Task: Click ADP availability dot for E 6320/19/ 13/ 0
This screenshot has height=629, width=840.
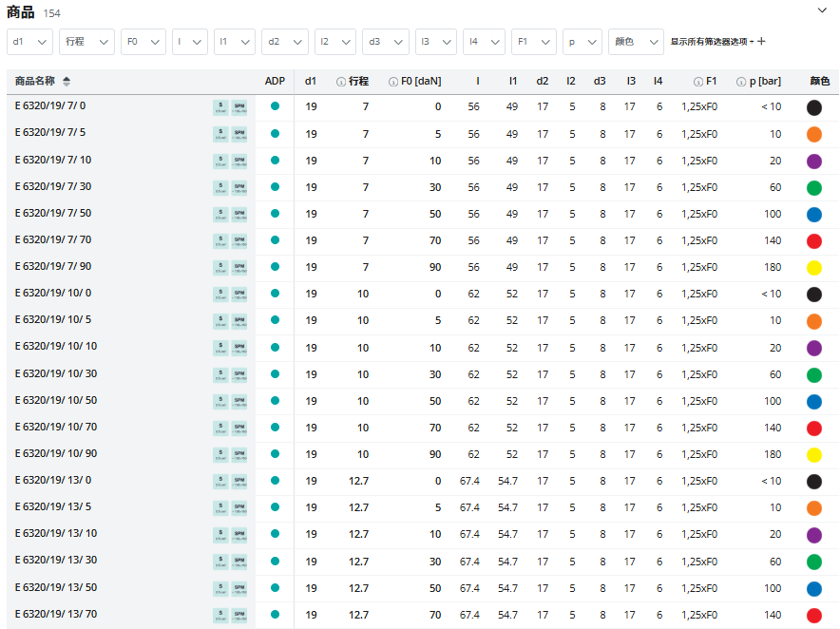Action: 275,481
